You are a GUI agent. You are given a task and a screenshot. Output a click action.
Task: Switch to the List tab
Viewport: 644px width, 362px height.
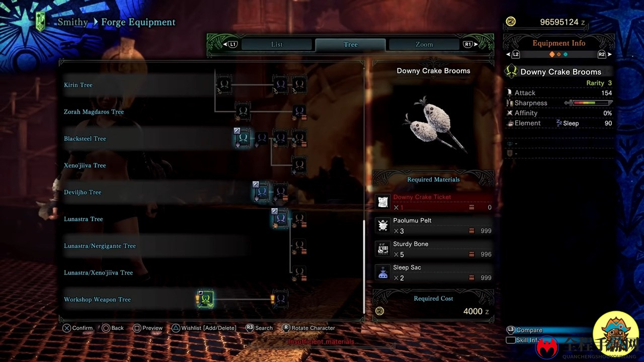point(277,44)
